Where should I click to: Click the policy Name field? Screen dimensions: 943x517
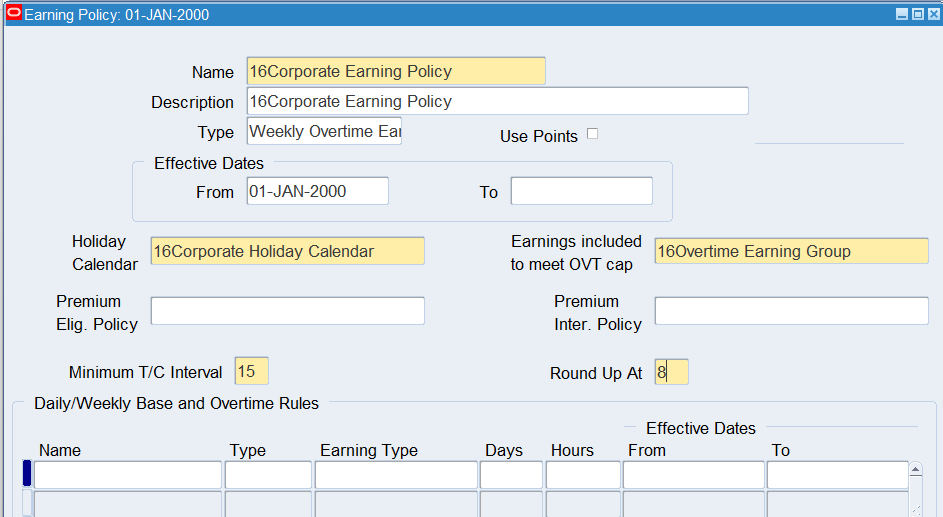click(x=395, y=72)
